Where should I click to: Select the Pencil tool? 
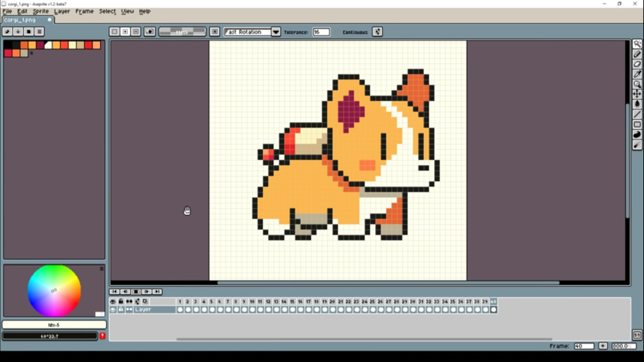pyautogui.click(x=637, y=54)
